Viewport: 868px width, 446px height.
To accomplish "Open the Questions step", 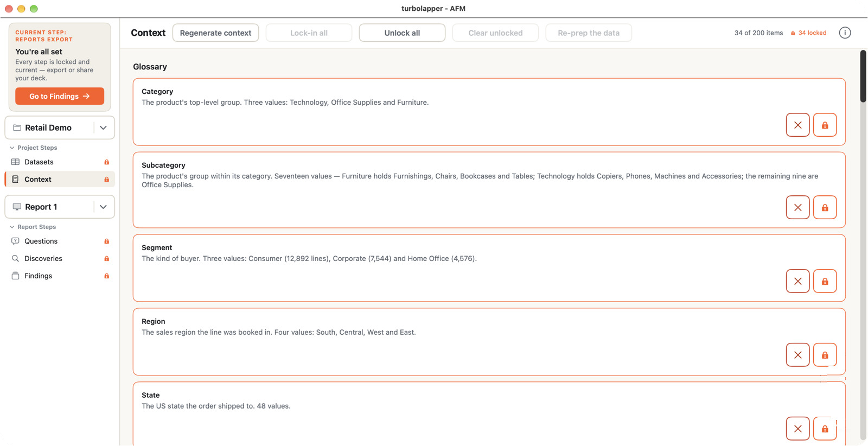I will click(60, 241).
